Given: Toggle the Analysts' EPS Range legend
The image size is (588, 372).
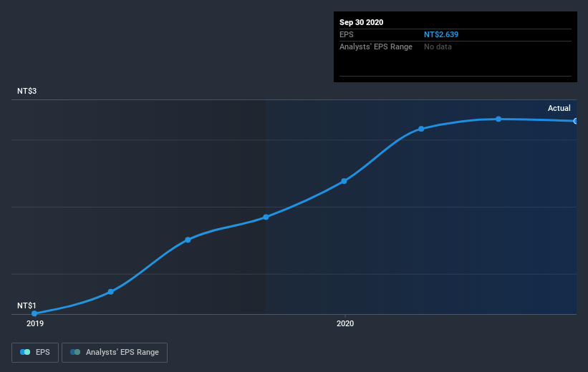Looking at the screenshot, I should (115, 353).
